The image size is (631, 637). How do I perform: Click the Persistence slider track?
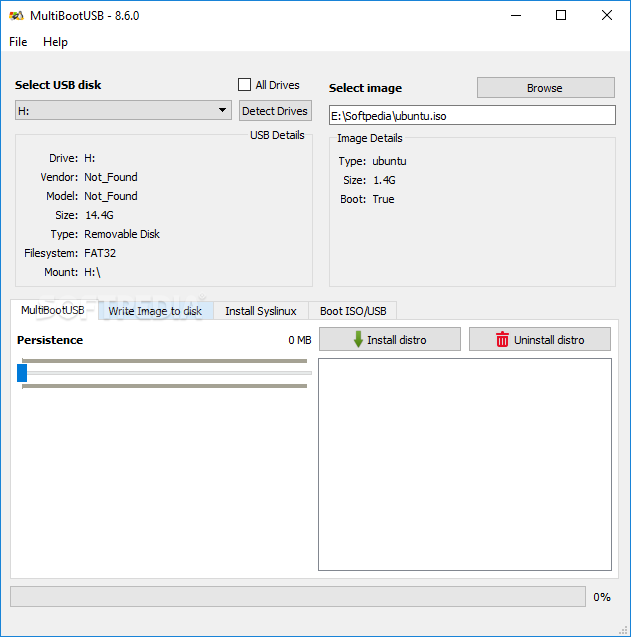pyautogui.click(x=165, y=373)
